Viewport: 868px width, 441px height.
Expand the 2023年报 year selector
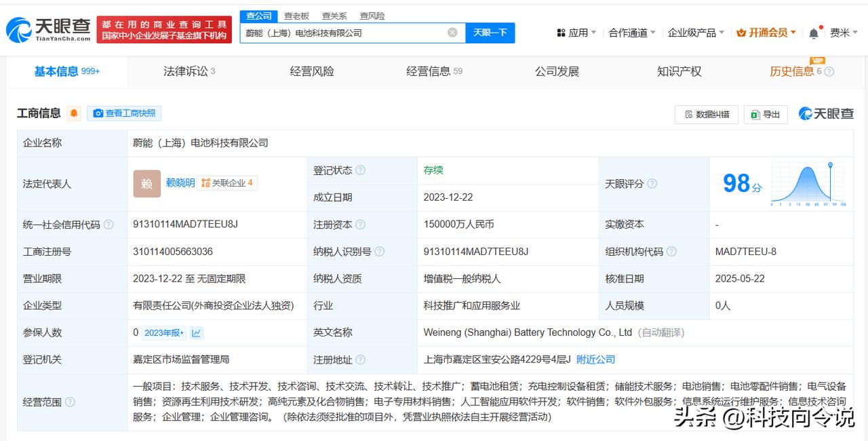point(165,332)
